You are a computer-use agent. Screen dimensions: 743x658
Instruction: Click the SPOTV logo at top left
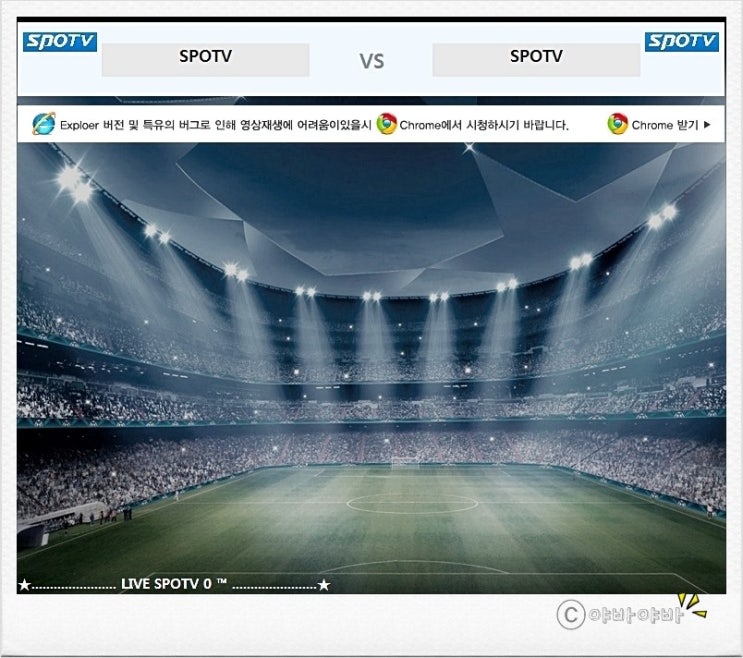(60, 42)
